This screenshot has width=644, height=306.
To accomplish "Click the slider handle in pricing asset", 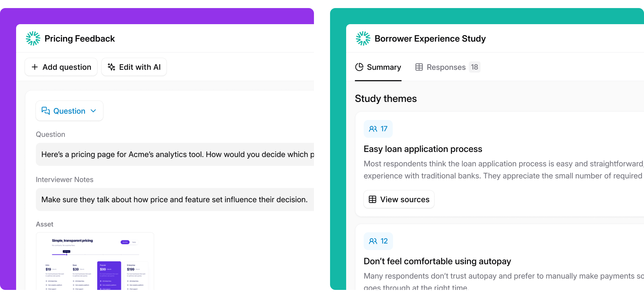I will [66, 254].
